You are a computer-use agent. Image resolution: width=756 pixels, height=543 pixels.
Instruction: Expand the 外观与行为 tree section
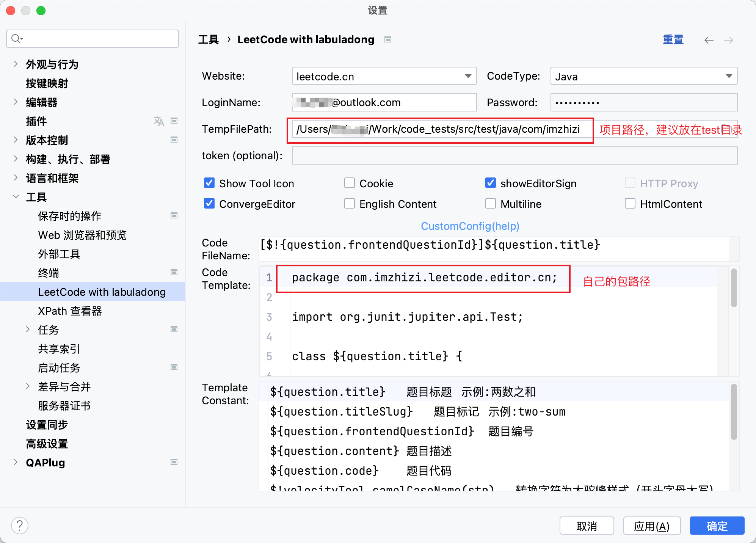coord(16,64)
